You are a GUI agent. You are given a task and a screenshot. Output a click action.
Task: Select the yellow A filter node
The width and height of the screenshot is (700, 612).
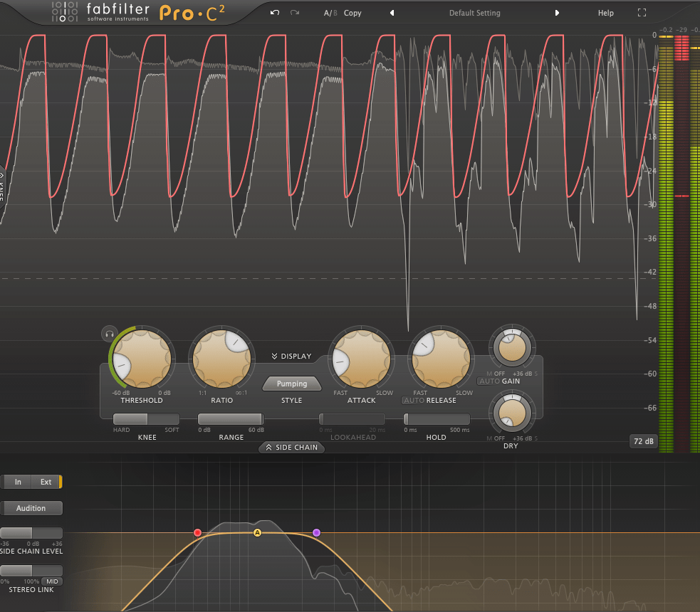[257, 532]
